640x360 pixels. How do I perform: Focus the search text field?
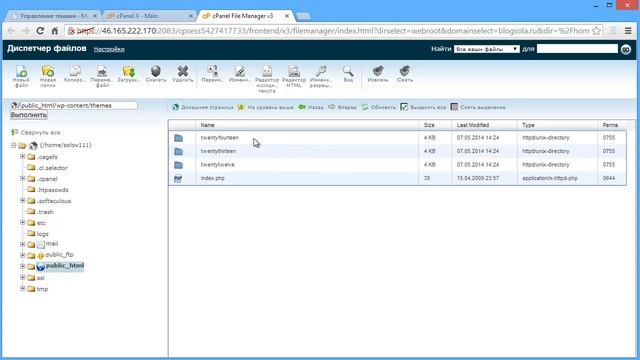point(577,49)
